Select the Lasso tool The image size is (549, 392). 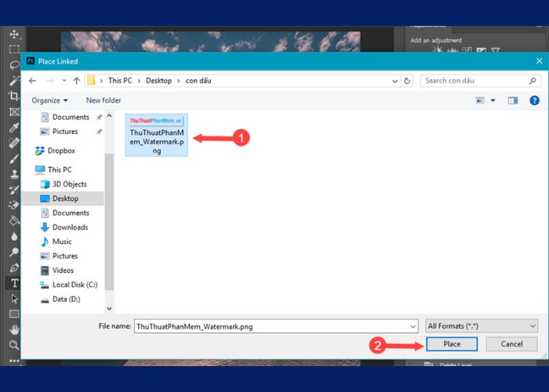click(13, 65)
